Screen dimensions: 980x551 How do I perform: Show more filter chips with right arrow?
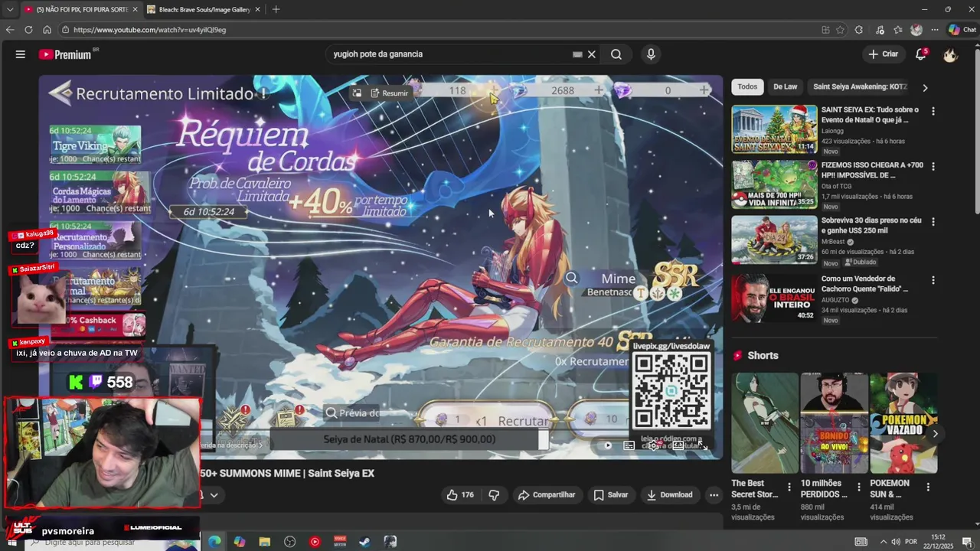click(925, 87)
